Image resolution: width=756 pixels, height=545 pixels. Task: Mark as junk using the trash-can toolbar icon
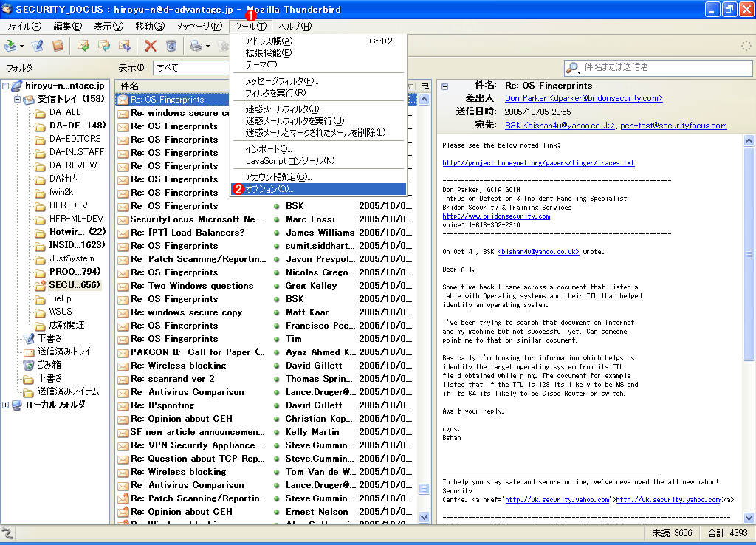click(171, 46)
